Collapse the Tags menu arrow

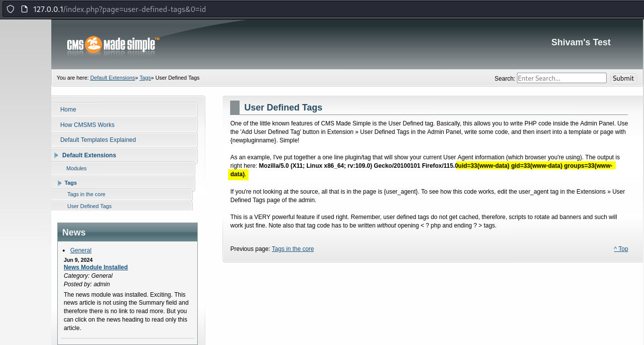coord(60,183)
